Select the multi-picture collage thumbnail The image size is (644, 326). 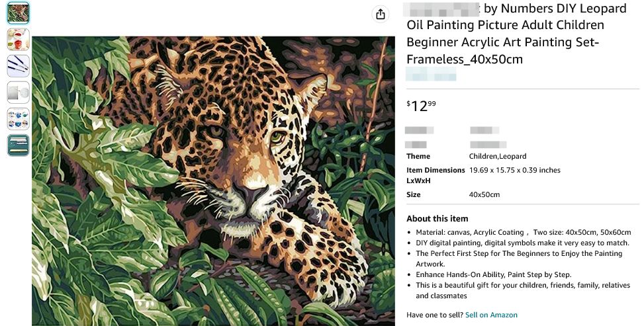click(18, 119)
